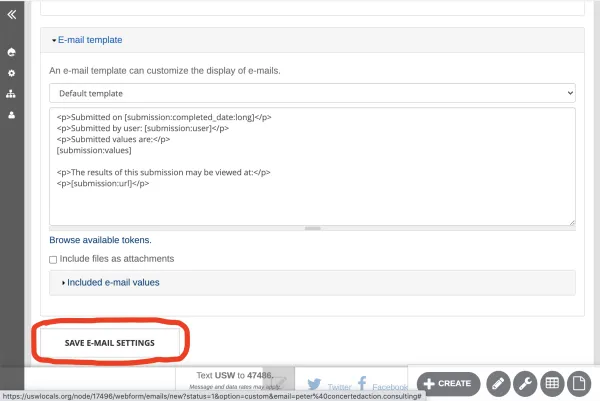The height and width of the screenshot is (401, 600).
Task: Click the wrench tools icon button
Action: [x=525, y=383]
